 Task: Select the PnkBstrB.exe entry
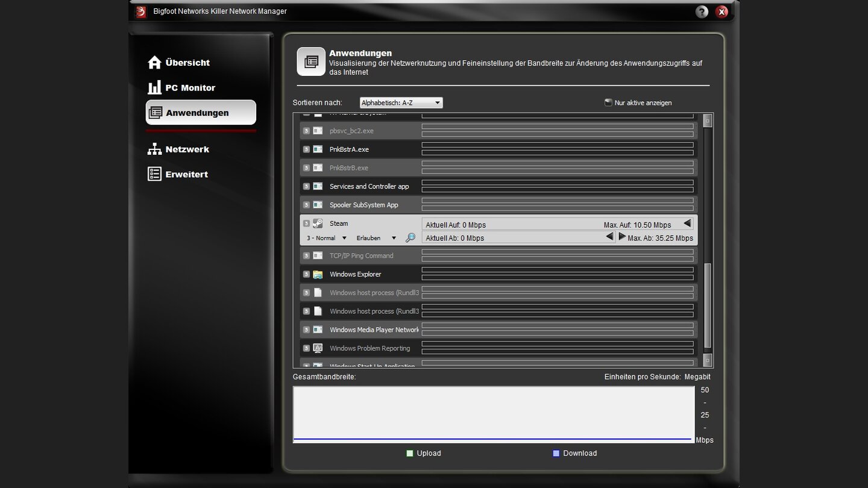click(x=349, y=168)
